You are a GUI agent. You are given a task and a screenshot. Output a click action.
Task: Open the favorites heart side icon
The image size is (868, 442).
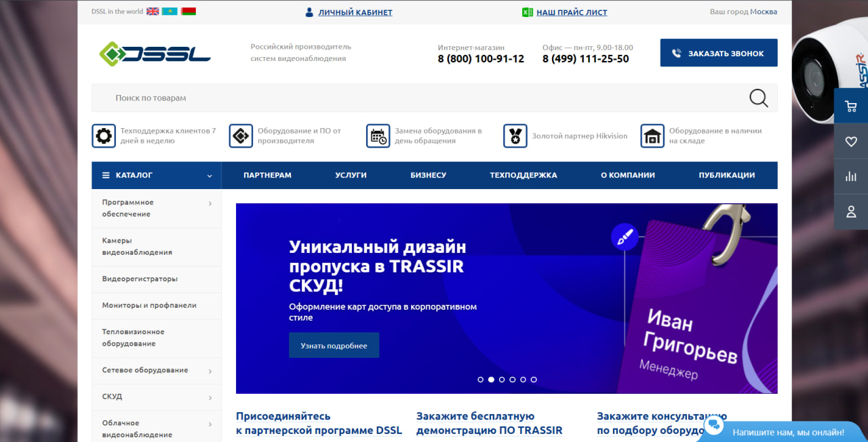click(851, 142)
